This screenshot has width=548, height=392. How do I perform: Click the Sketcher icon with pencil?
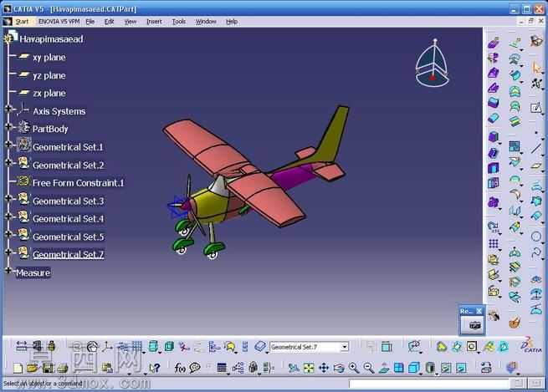click(x=536, y=108)
